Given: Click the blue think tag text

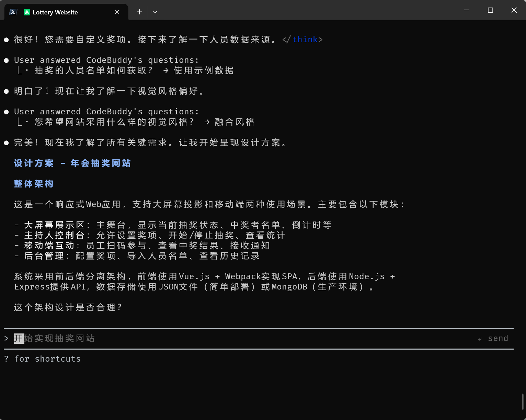Looking at the screenshot, I should point(305,39).
